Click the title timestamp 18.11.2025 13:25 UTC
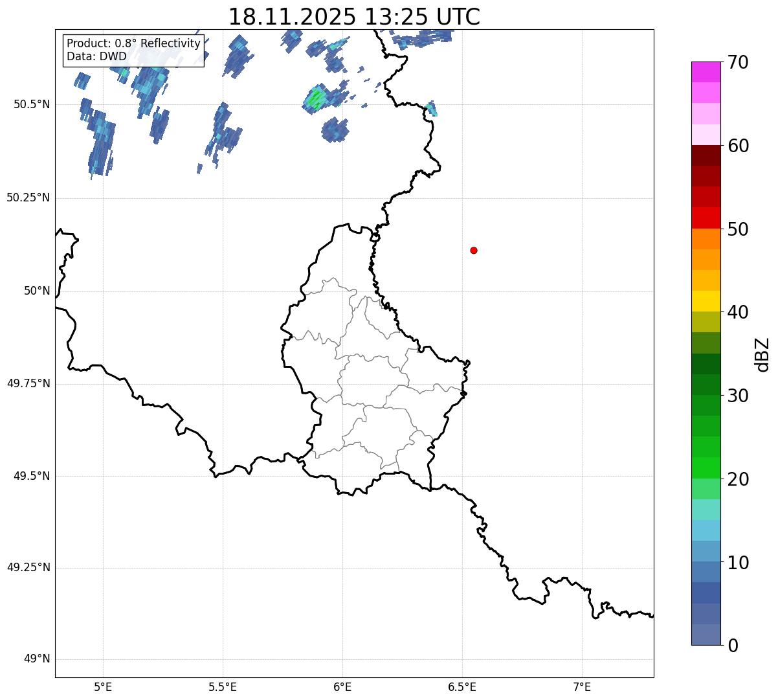Screen dimensions: 778x700 click(x=354, y=17)
